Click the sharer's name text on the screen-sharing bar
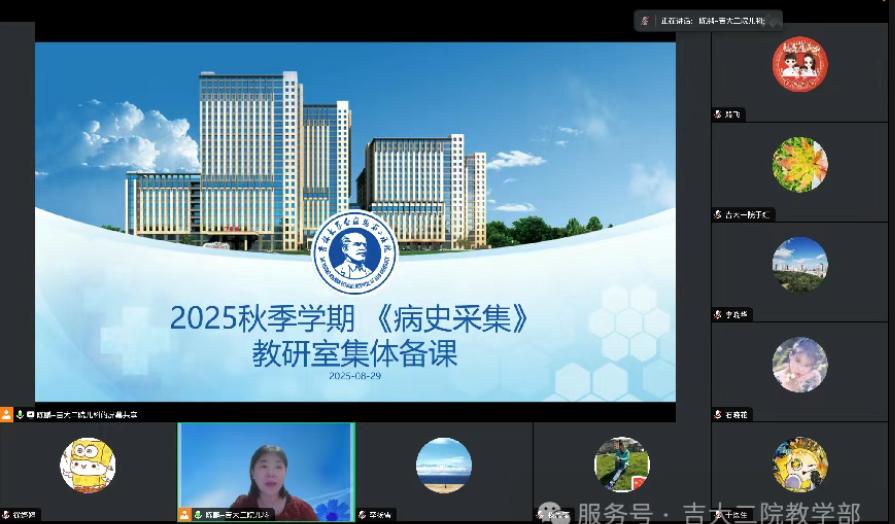This screenshot has height=524, width=895. pos(87,415)
